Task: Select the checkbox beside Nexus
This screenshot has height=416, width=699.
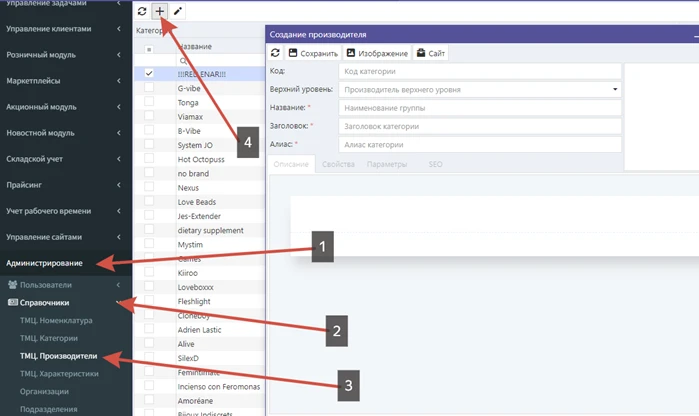Action: (x=149, y=187)
